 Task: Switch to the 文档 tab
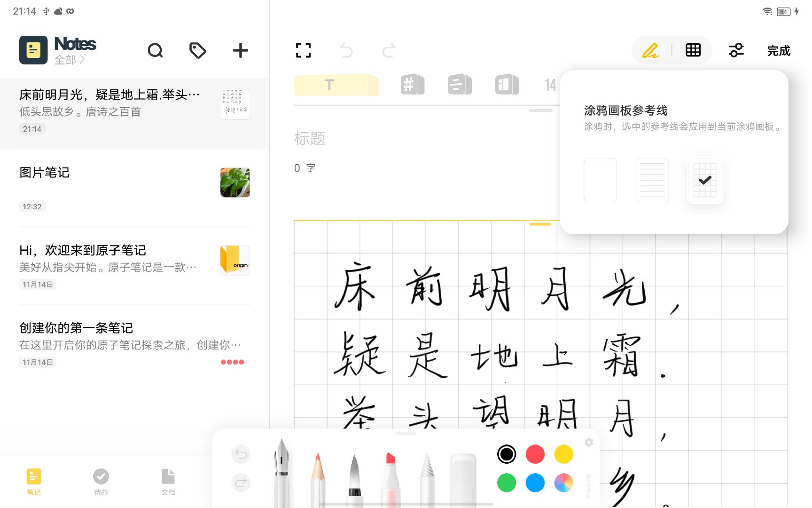[x=168, y=482]
